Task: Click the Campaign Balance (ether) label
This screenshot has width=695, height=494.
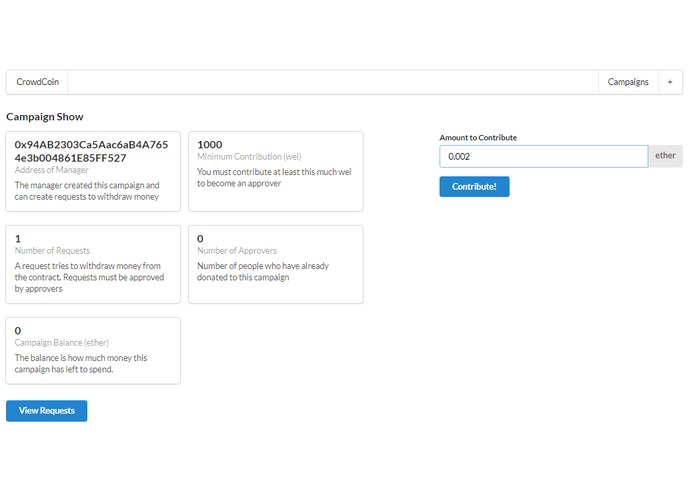Action: pos(62,342)
